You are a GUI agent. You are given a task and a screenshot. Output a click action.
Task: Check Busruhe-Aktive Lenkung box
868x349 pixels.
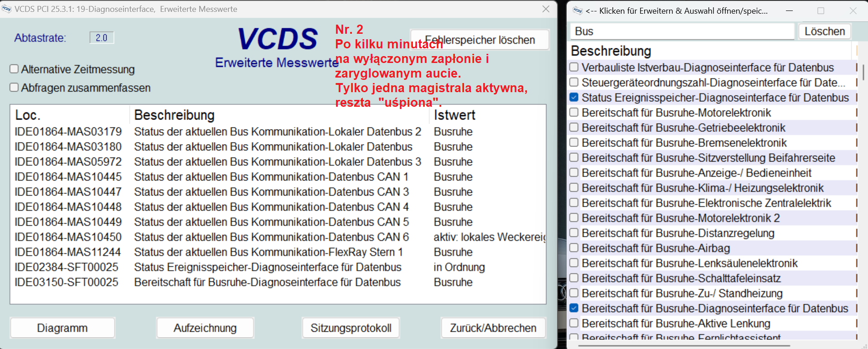(x=574, y=323)
